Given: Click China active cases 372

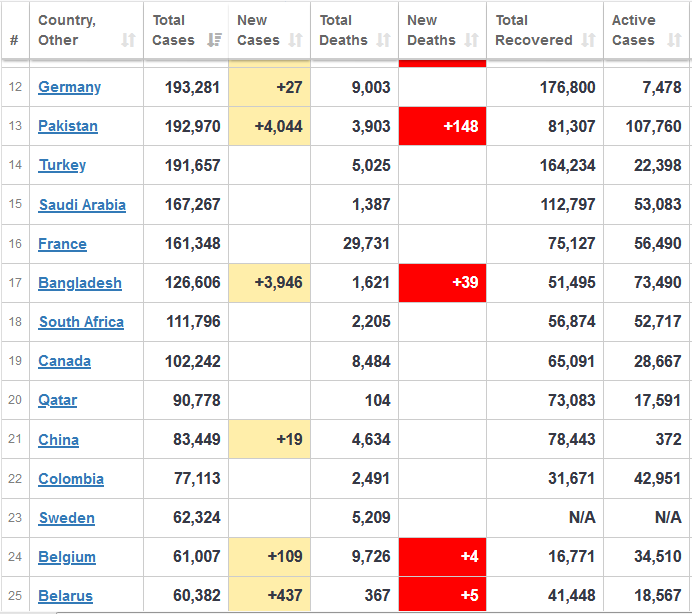Looking at the screenshot, I should coord(669,440).
